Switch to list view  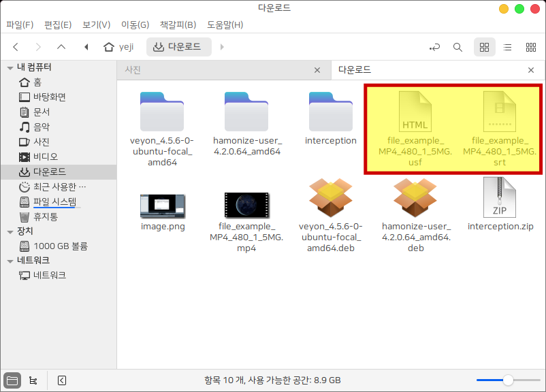507,47
